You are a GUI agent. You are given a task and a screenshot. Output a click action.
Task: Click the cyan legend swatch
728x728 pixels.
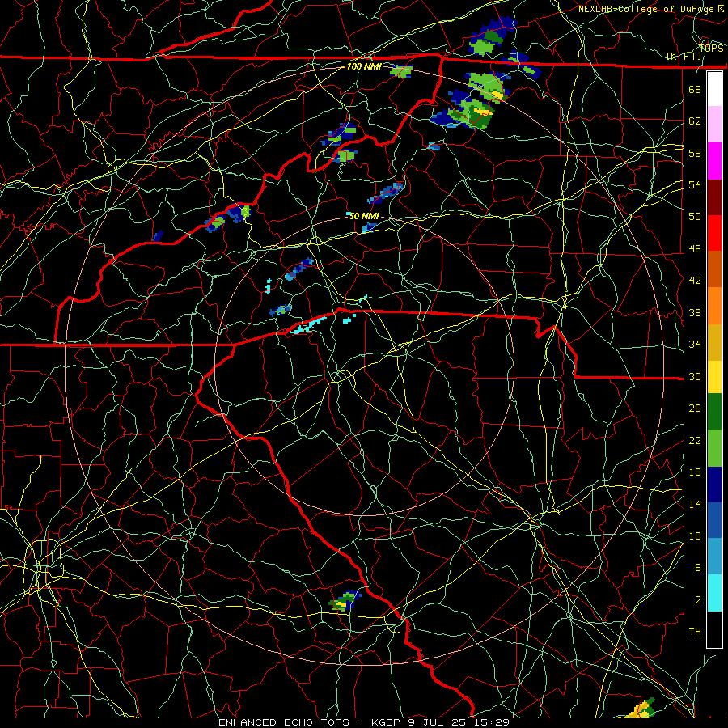point(714,593)
